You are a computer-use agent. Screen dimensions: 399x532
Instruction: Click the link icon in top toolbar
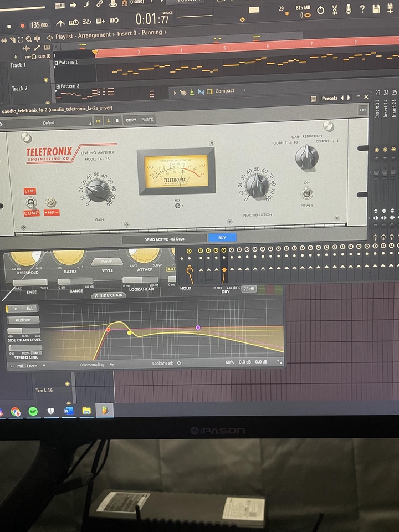click(x=99, y=4)
